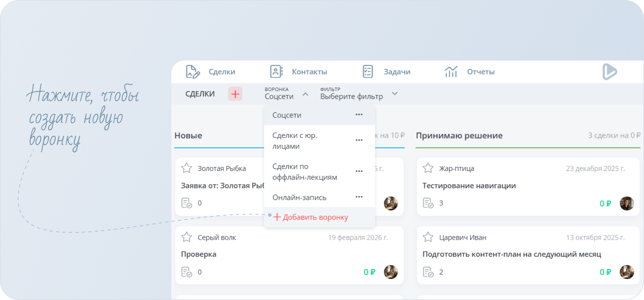644x300 pixels.
Task: Click task icon on Серый волк card
Action: (x=187, y=272)
